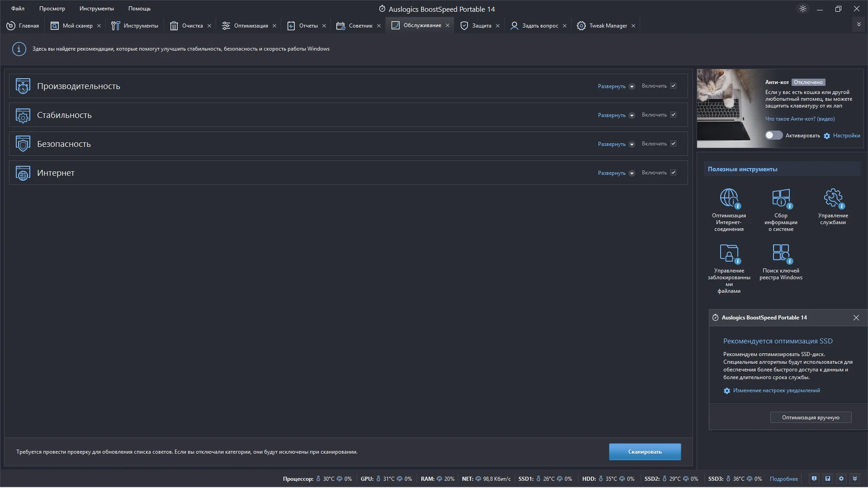Image resolution: width=868 pixels, height=488 pixels.
Task: Click the HDD 35°C status entry
Action: coord(608,479)
